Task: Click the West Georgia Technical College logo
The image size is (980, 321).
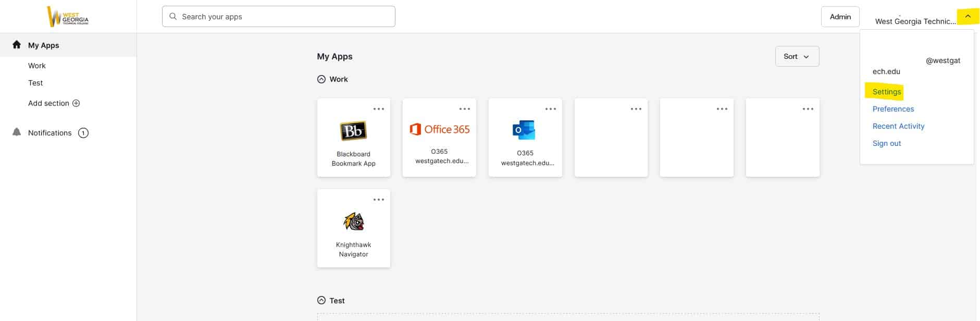Action: point(68,17)
